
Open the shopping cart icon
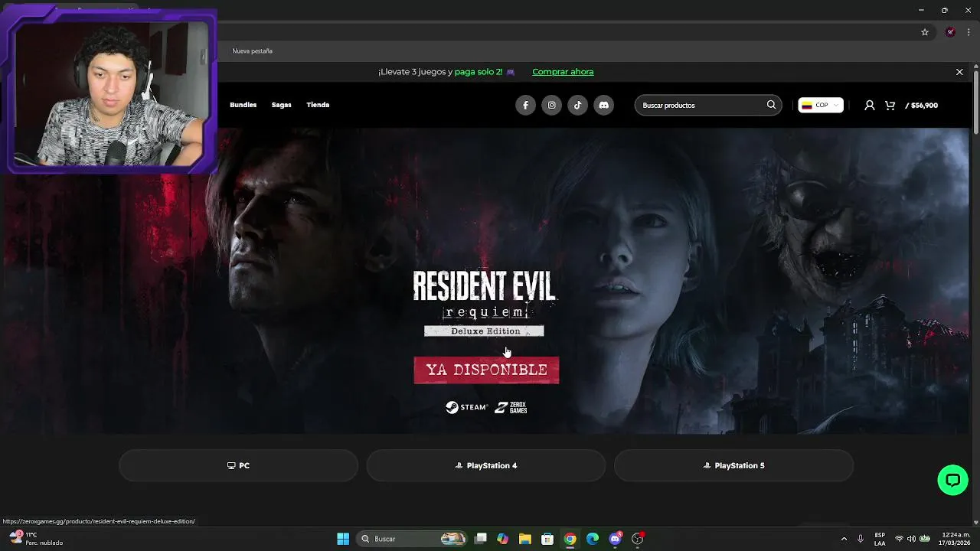point(890,105)
